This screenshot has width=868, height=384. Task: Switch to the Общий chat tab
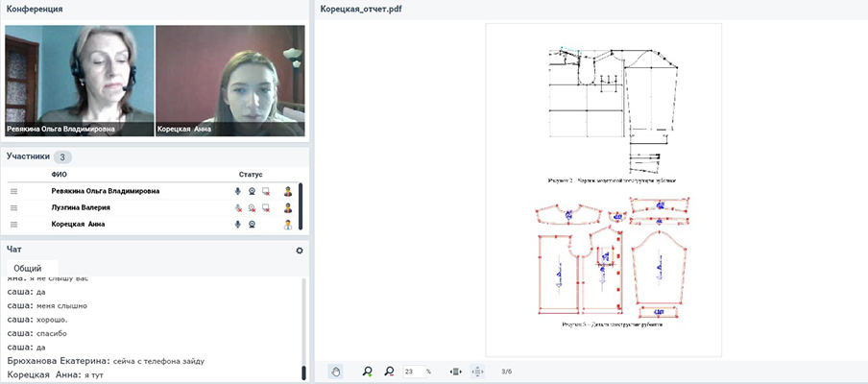tap(28, 268)
